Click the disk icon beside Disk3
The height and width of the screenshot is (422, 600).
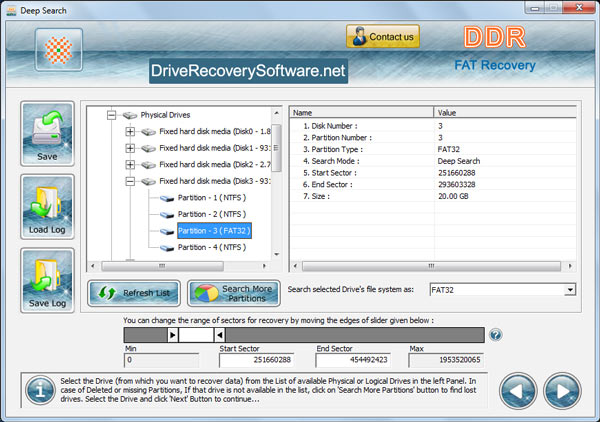[148, 182]
